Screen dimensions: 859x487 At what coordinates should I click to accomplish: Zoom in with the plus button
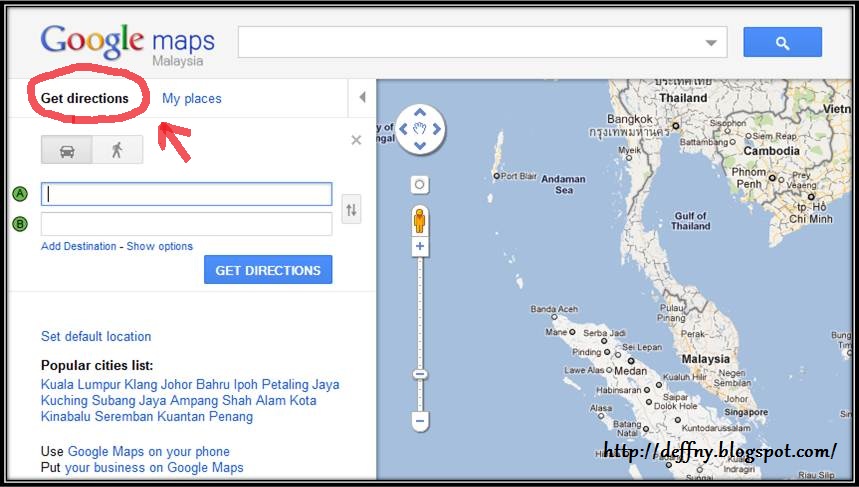pyautogui.click(x=420, y=246)
